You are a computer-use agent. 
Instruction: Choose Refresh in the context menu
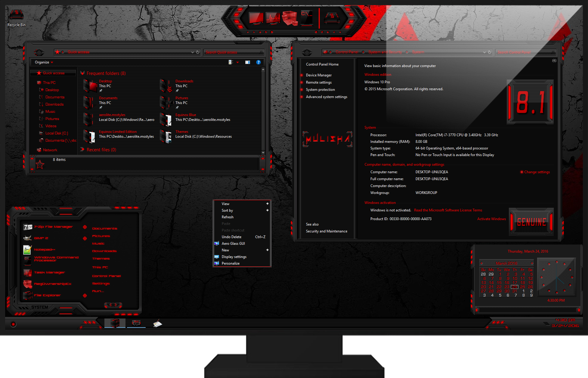point(242,217)
